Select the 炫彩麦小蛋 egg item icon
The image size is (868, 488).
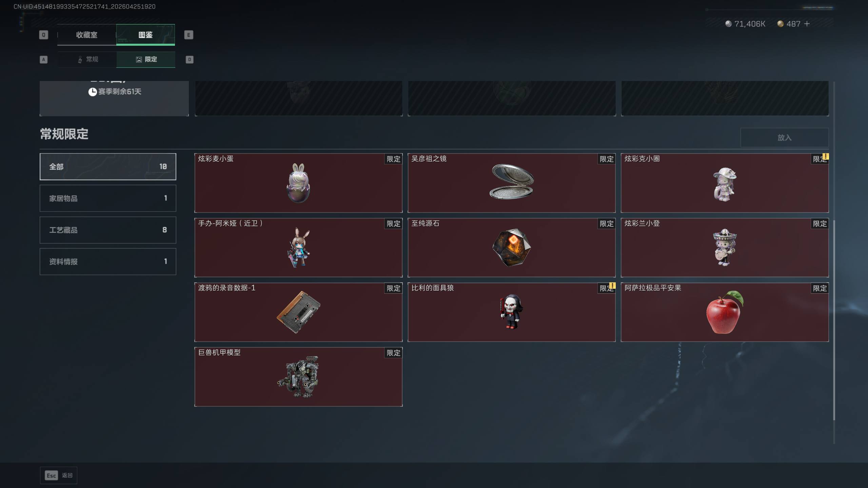pyautogui.click(x=298, y=183)
